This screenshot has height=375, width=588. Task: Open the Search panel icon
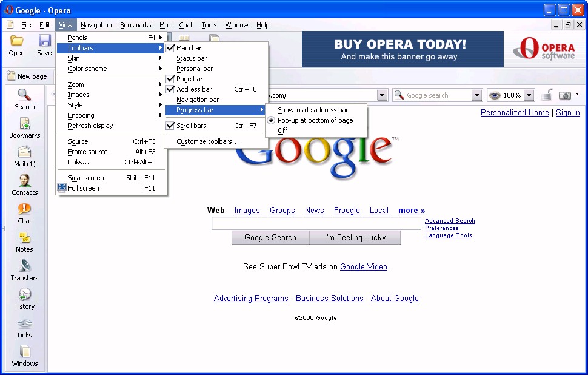coord(24,95)
